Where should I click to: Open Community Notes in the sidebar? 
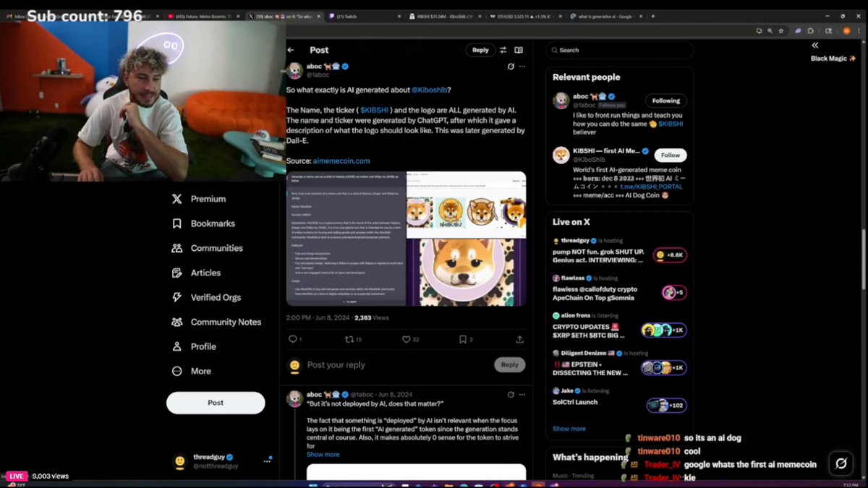click(x=216, y=322)
